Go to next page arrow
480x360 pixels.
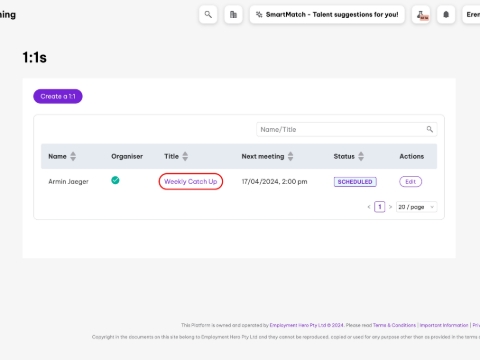(x=390, y=207)
